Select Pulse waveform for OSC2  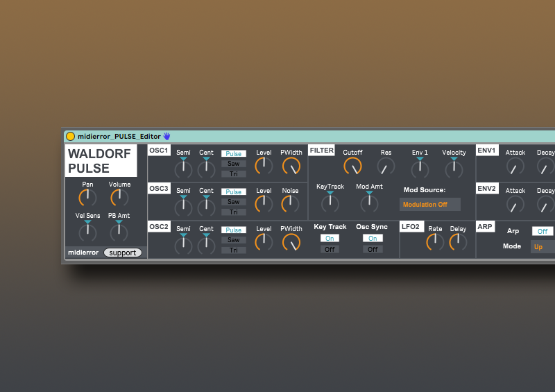[x=234, y=230]
